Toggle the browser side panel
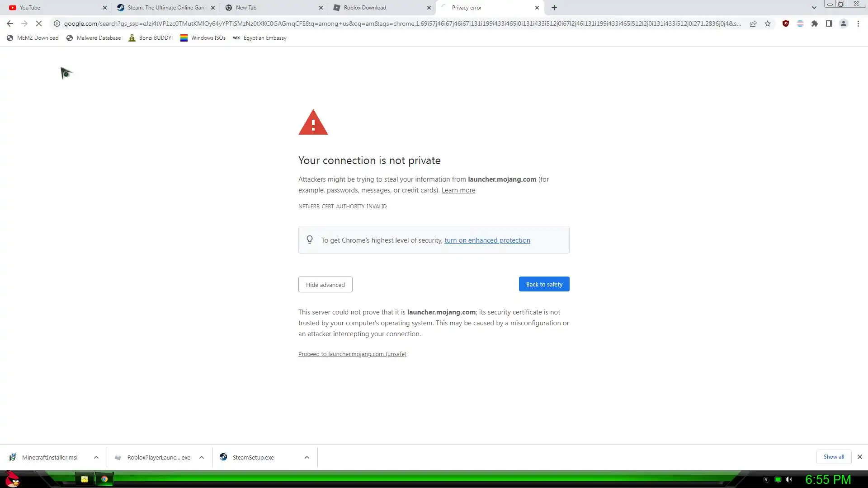868x488 pixels. [829, 23]
